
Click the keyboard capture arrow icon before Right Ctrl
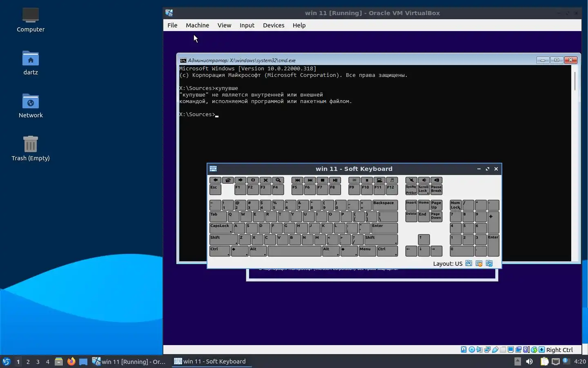pos(541,350)
